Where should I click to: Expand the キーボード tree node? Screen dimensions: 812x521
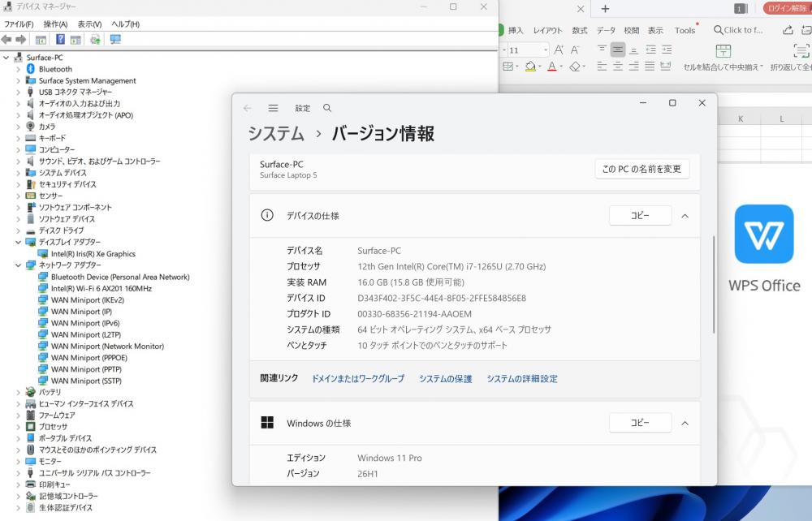(18, 138)
